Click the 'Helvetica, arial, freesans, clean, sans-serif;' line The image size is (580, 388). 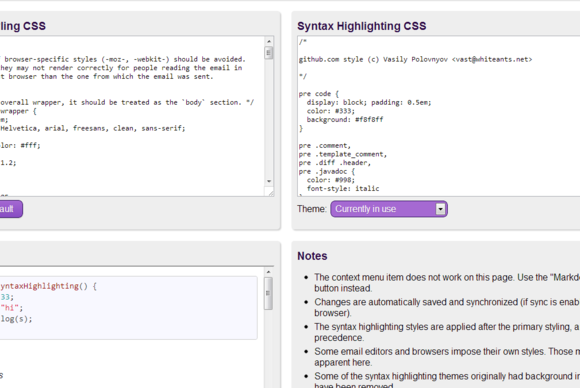point(92,128)
